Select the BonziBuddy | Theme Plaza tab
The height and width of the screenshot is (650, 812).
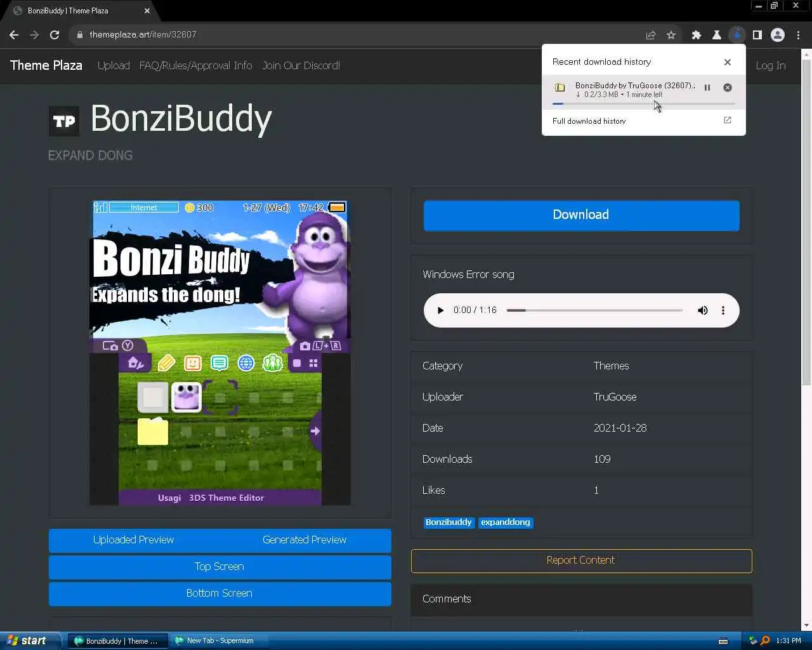point(68,11)
